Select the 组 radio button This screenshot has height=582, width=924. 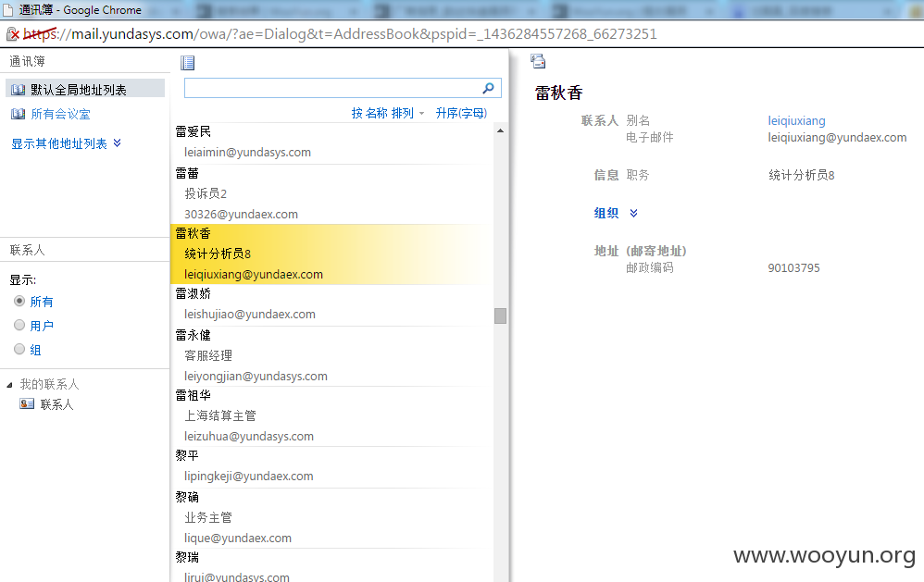(19, 350)
